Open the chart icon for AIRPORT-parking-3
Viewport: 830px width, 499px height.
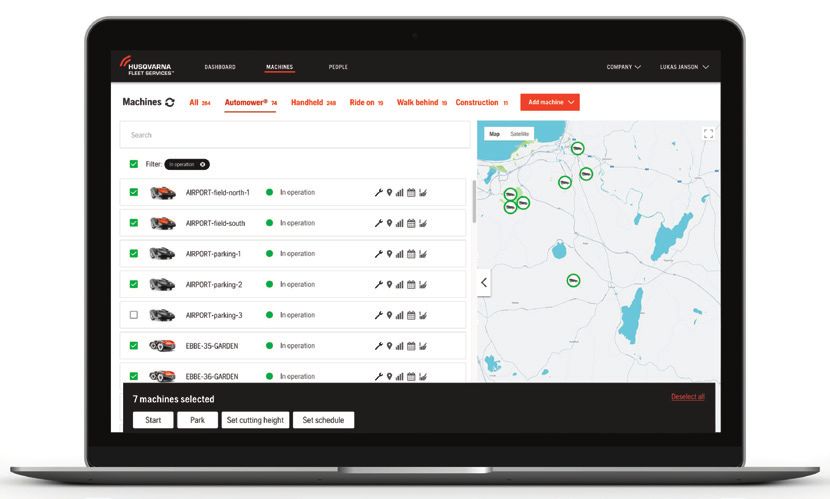(x=422, y=315)
